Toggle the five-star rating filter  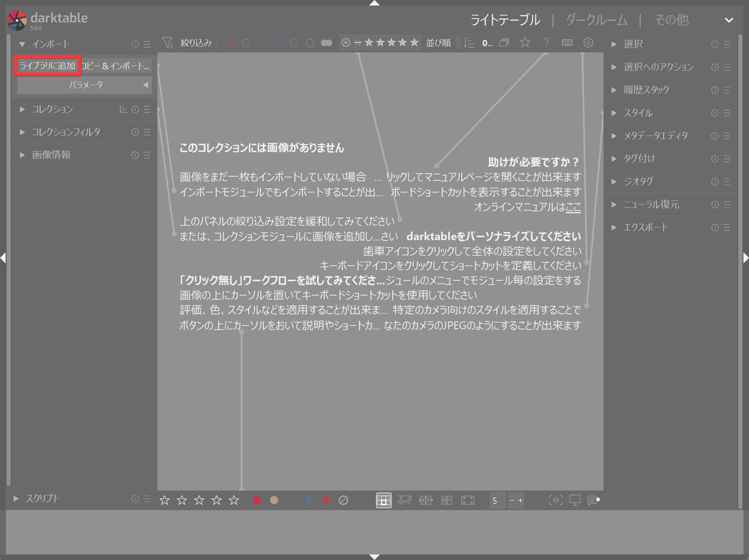click(x=414, y=43)
